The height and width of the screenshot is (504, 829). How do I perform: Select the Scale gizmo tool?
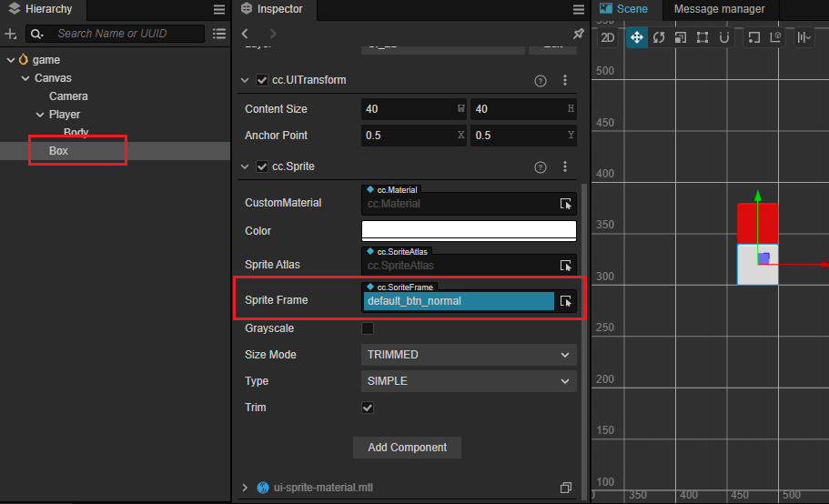click(680, 37)
